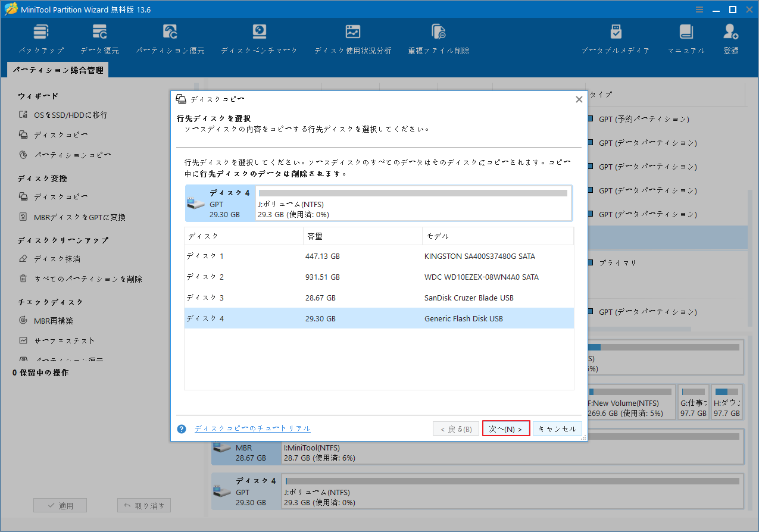The width and height of the screenshot is (759, 532).
Task: Select the パーティション復元 icon
Action: (169, 37)
